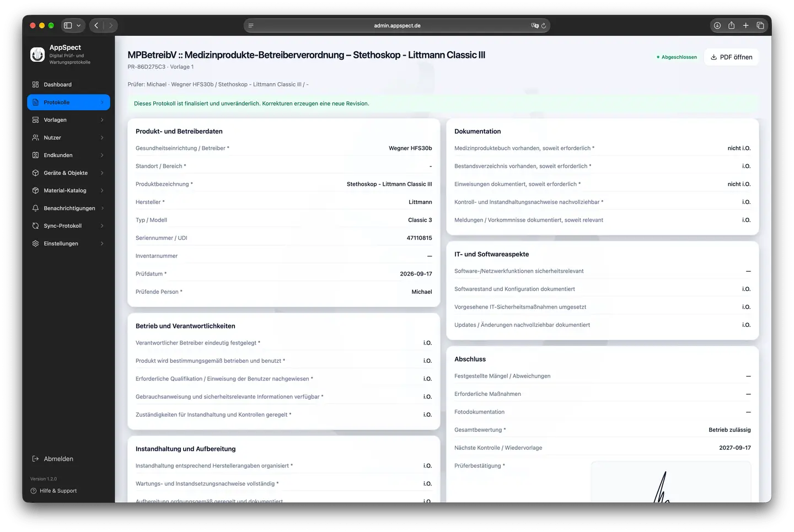Click the Betrieb zulässig value
The height and width of the screenshot is (532, 794).
pyautogui.click(x=729, y=430)
